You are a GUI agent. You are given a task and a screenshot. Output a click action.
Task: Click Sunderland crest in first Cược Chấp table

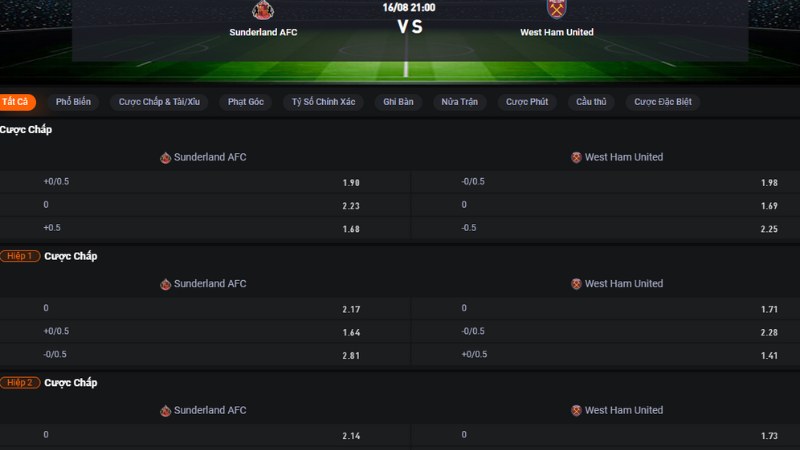point(166,157)
